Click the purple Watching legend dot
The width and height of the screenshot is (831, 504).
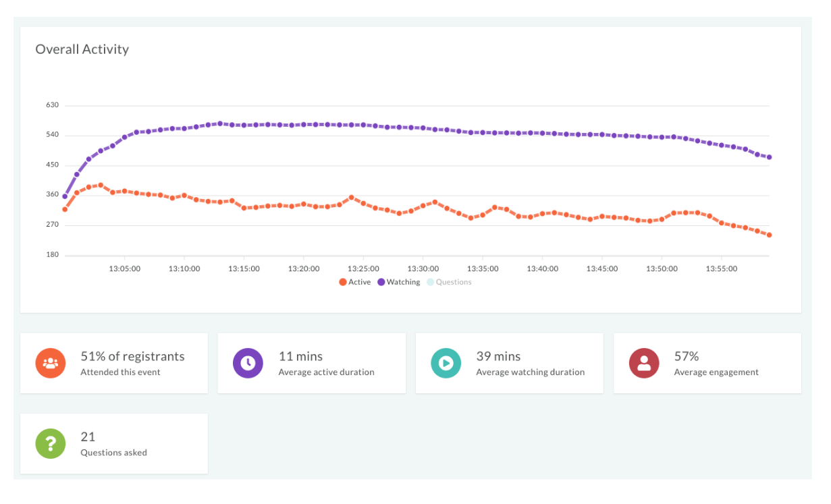tap(380, 281)
